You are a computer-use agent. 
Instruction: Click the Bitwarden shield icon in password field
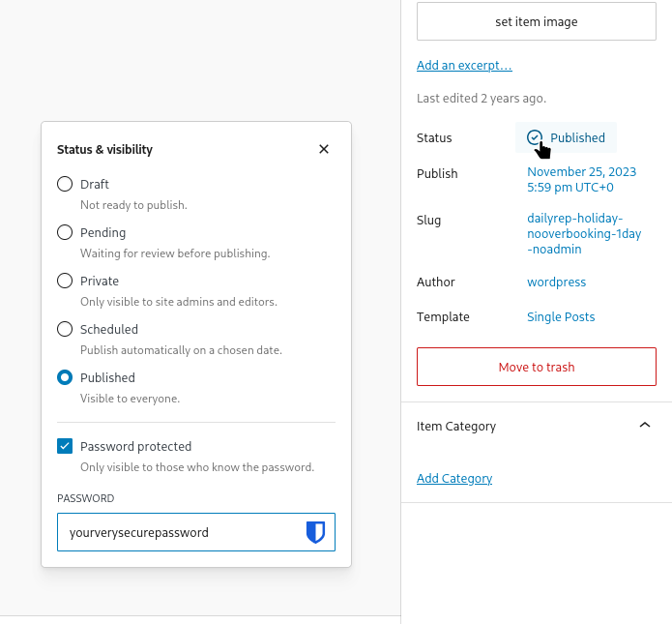click(315, 532)
